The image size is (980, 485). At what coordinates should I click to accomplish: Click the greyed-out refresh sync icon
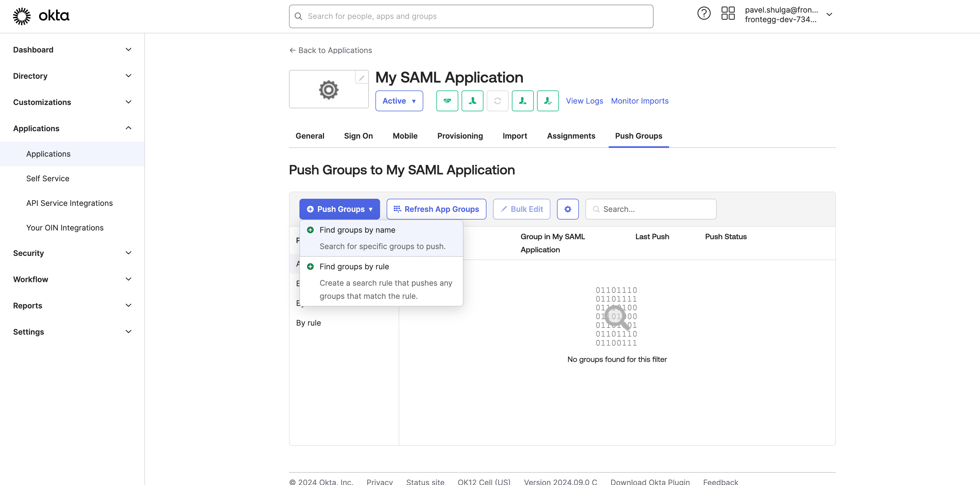tap(497, 101)
